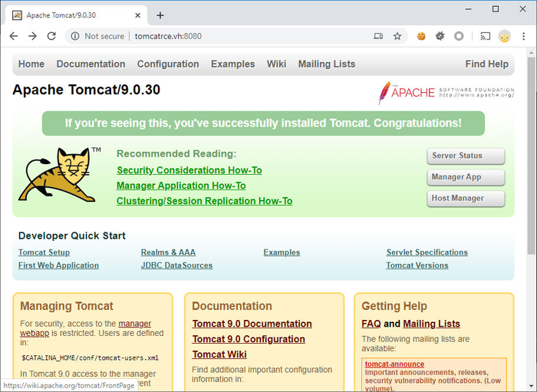
Task: Open the Home nav item
Action: pos(31,64)
